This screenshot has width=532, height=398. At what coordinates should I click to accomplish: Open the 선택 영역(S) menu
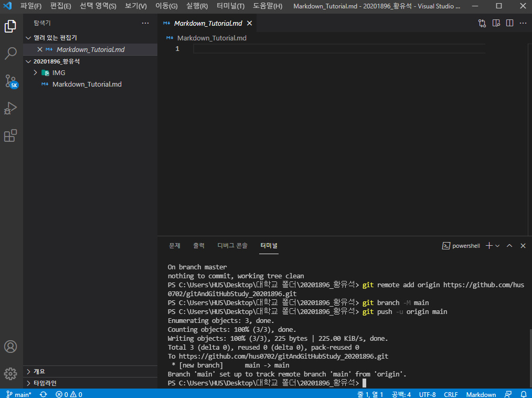click(x=98, y=6)
